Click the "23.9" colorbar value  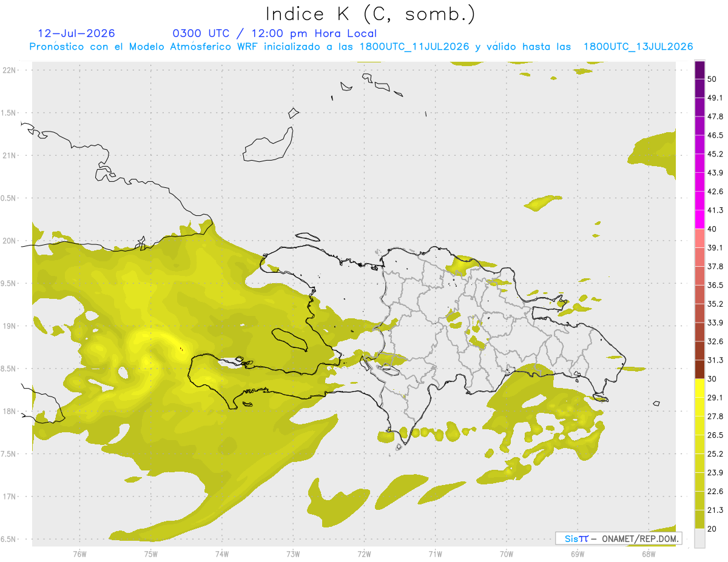click(x=716, y=473)
